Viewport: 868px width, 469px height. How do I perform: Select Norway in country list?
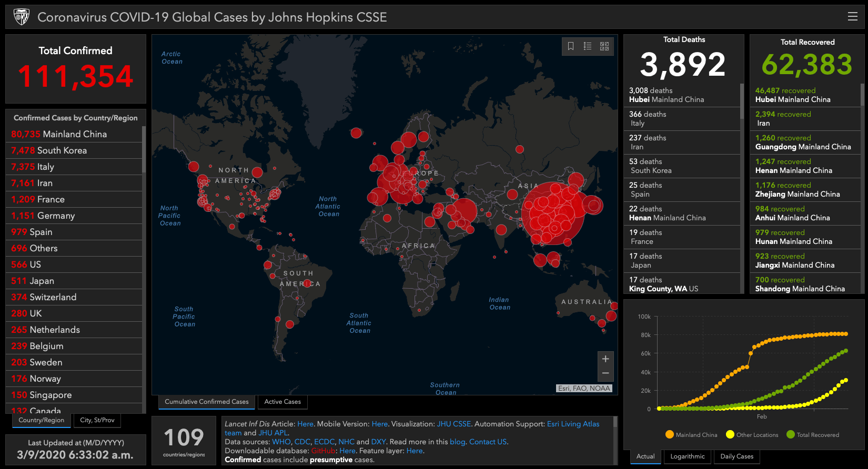[x=74, y=379]
